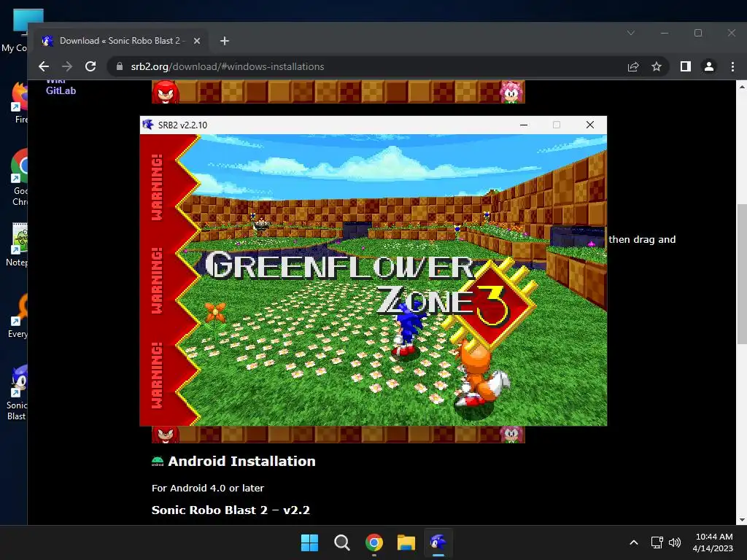Image resolution: width=747 pixels, height=560 pixels.
Task: Open the network status tray icon
Action: click(x=657, y=542)
